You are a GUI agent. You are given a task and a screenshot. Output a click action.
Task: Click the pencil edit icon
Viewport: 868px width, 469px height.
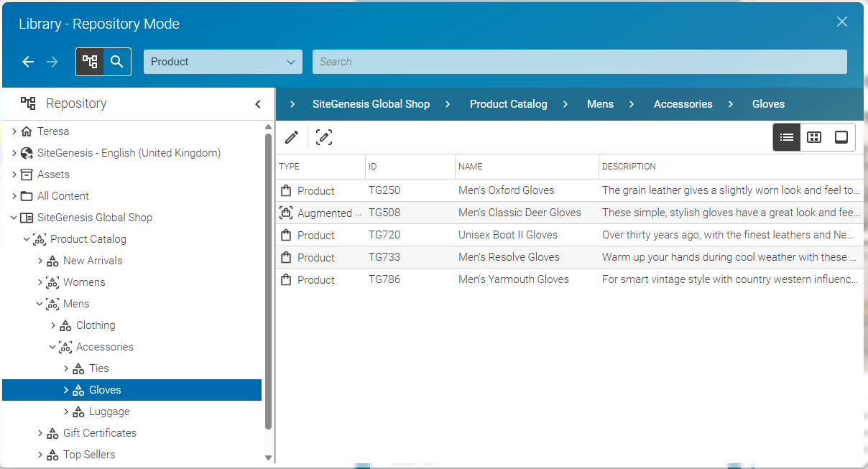pos(292,137)
